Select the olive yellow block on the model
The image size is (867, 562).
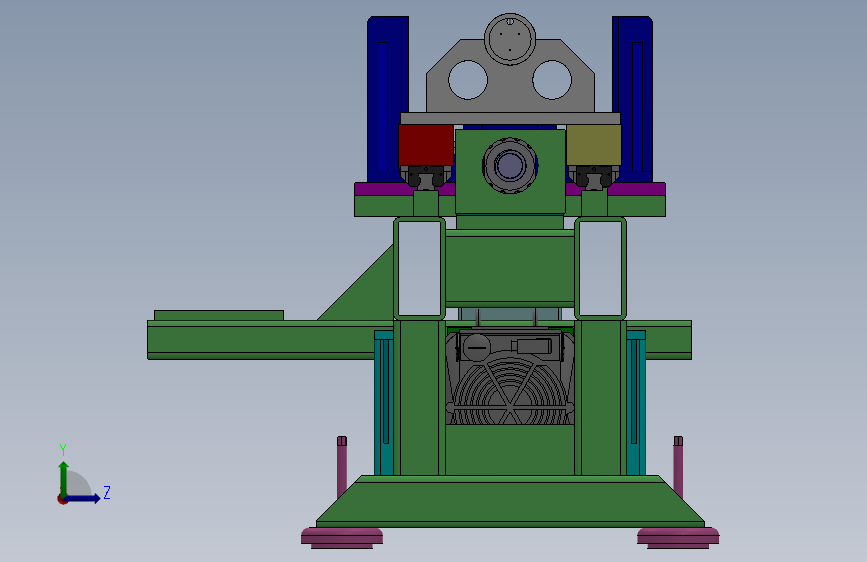point(594,145)
